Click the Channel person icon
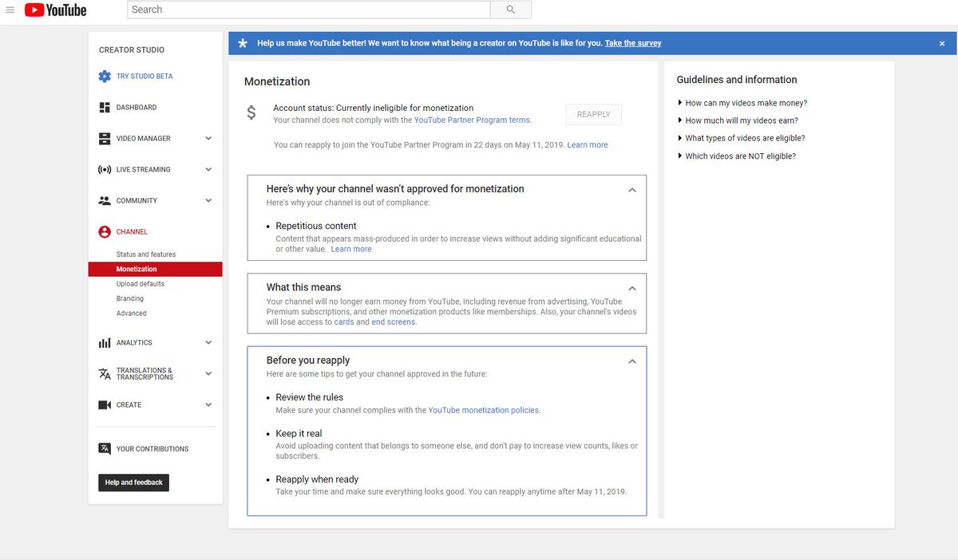This screenshot has width=958, height=560. click(105, 232)
